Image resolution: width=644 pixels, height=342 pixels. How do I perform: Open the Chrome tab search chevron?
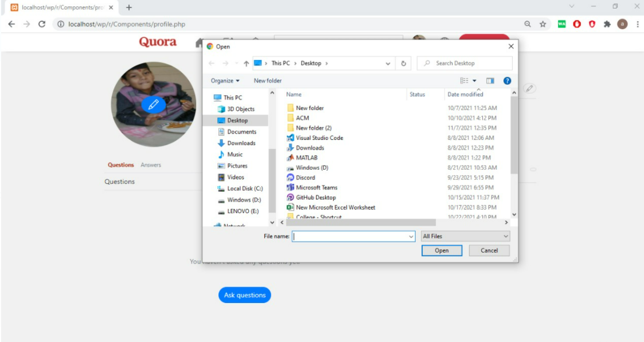[x=571, y=6]
